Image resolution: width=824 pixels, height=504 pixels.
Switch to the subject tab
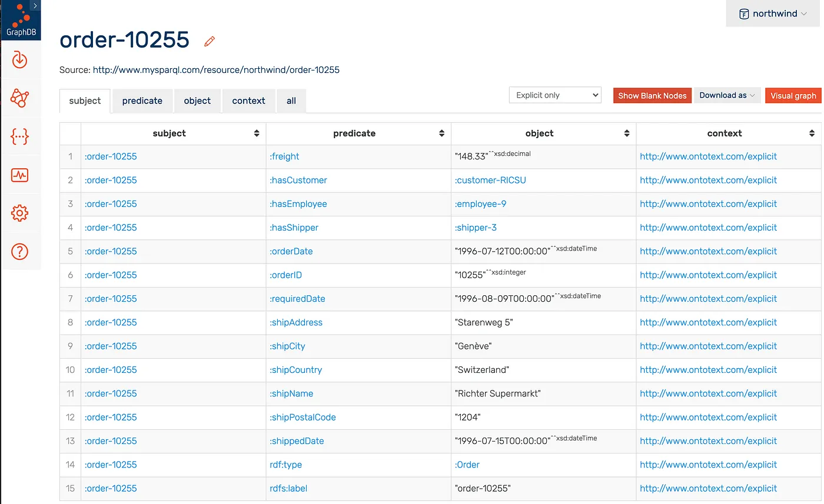tap(85, 101)
